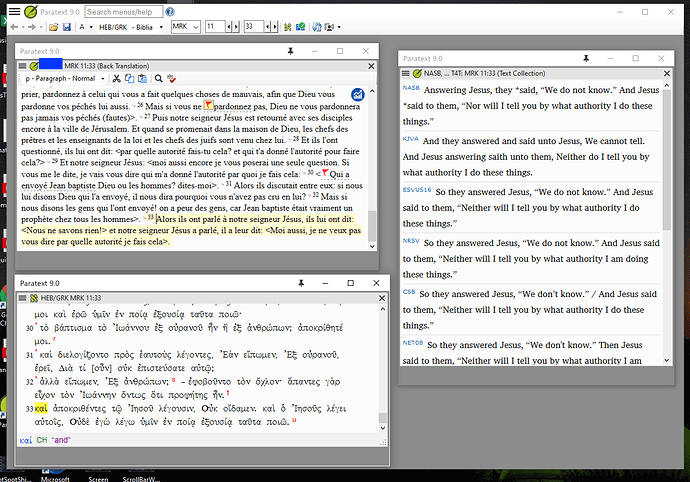Pin the Back Translation window
The image size is (690, 482).
click(290, 51)
